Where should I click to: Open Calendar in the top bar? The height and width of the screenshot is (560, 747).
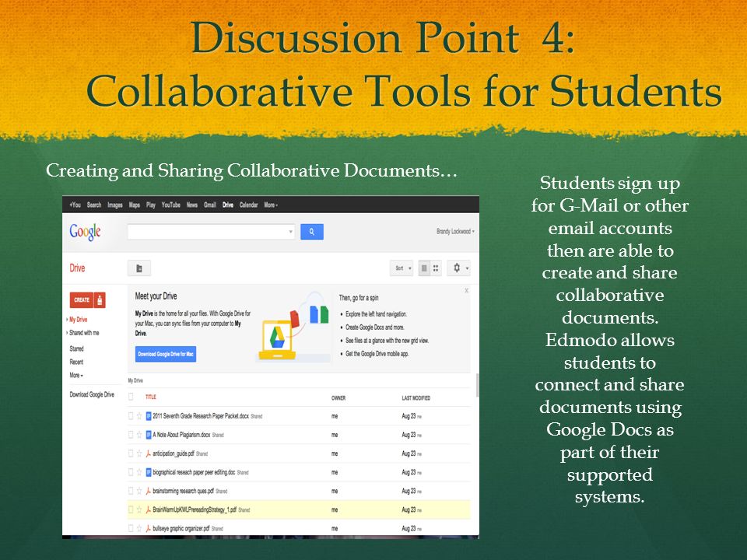point(248,205)
